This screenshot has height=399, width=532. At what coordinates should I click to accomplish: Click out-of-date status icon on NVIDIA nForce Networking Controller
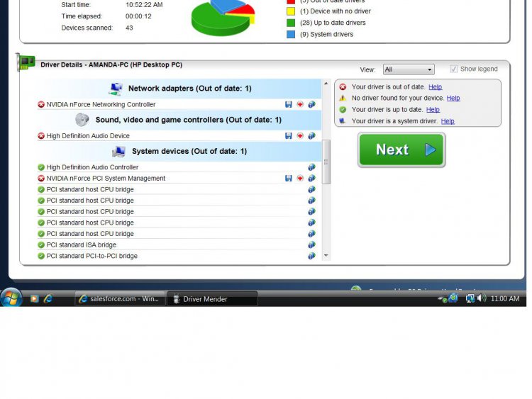pos(41,104)
